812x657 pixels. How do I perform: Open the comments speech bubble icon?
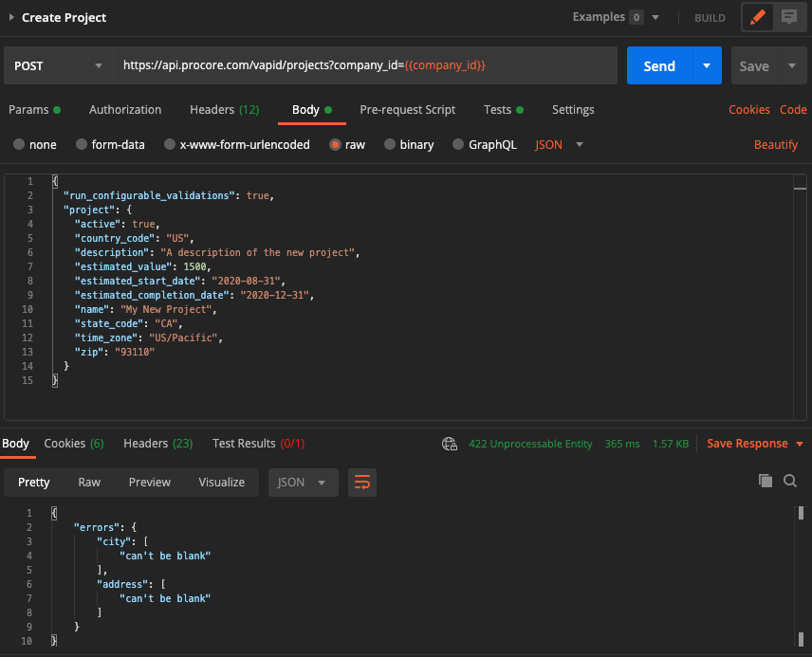point(789,17)
